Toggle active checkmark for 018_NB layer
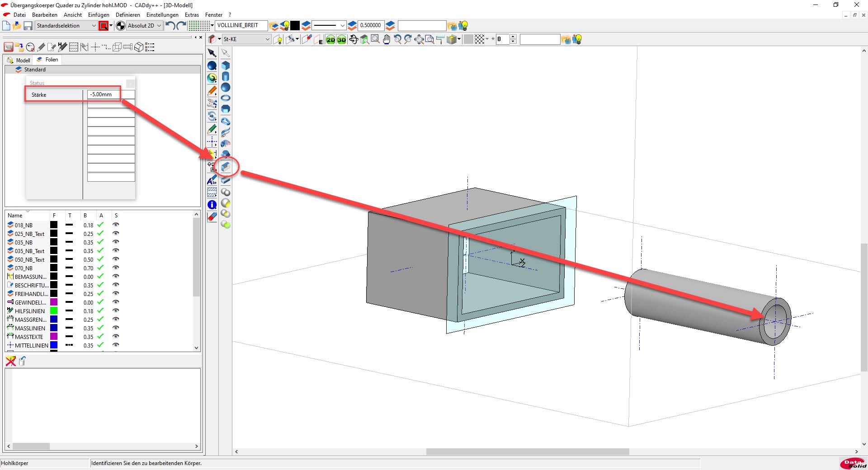Image resolution: width=868 pixels, height=470 pixels. click(100, 225)
